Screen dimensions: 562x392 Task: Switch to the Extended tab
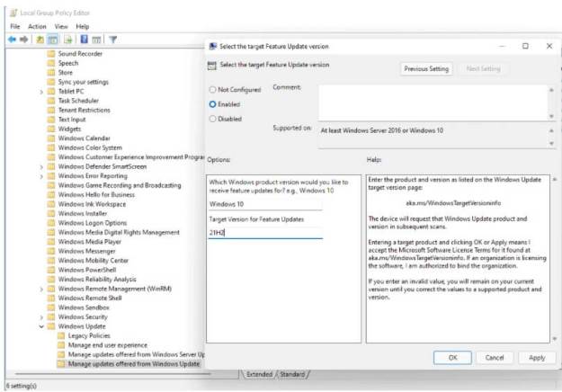[x=259, y=374]
